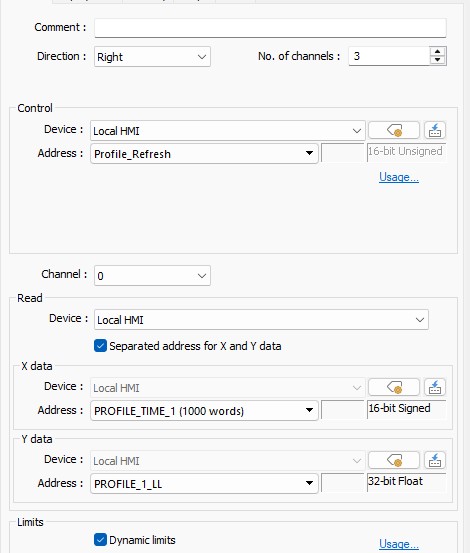The height and width of the screenshot is (553, 470).
Task: Toggle Separated address for X and Y data
Action: (x=100, y=346)
